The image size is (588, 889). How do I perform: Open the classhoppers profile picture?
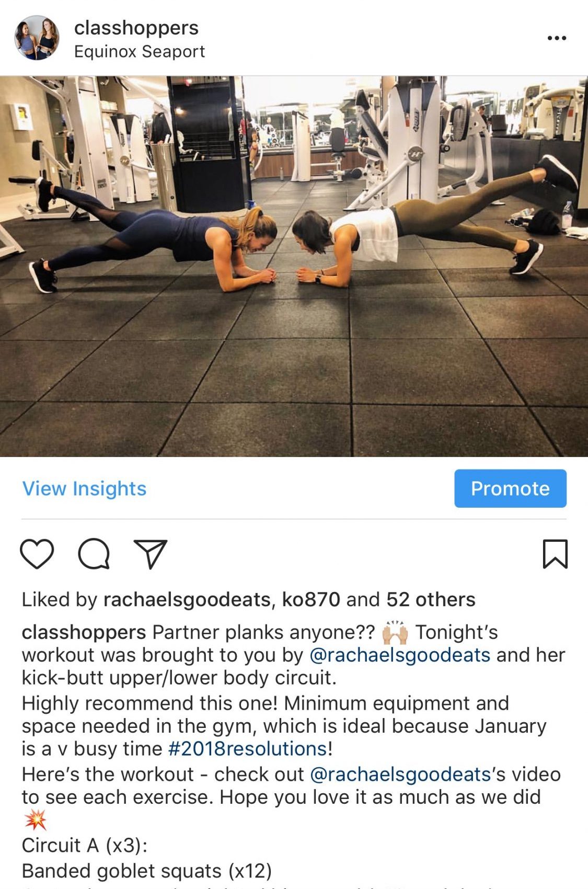tap(37, 38)
